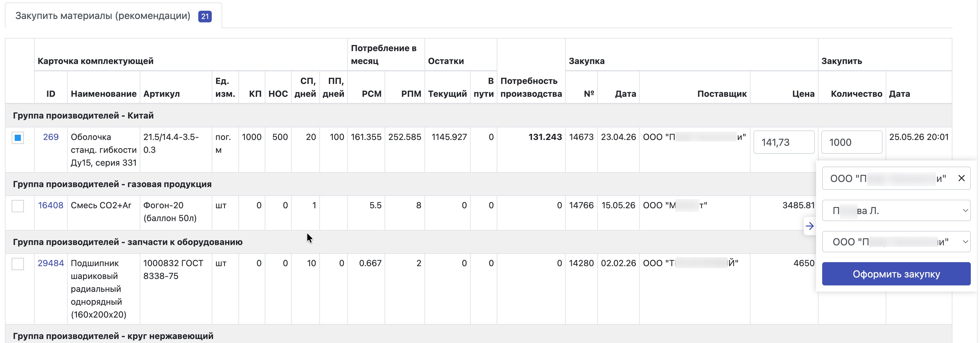
Task: Open item link 269
Action: tap(51, 137)
